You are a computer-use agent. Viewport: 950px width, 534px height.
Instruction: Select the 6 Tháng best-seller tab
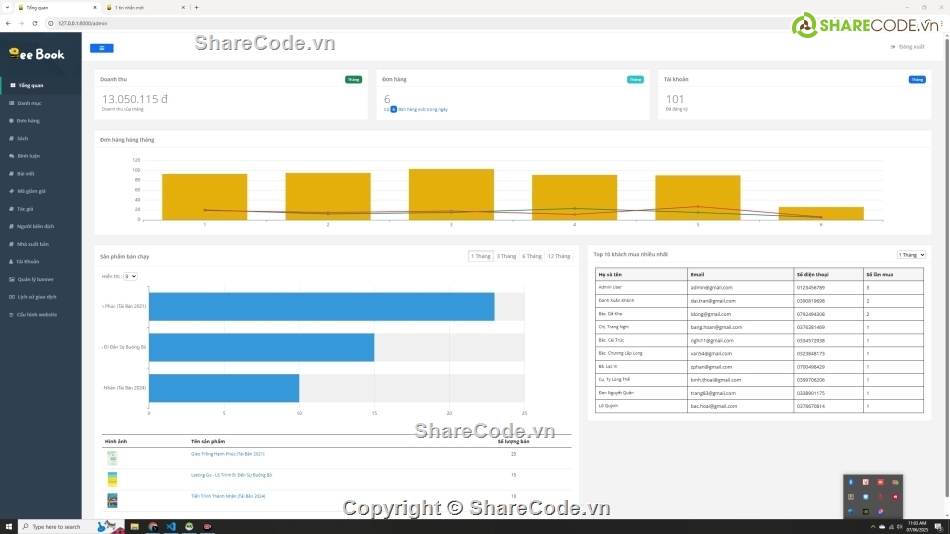pyautogui.click(x=532, y=256)
